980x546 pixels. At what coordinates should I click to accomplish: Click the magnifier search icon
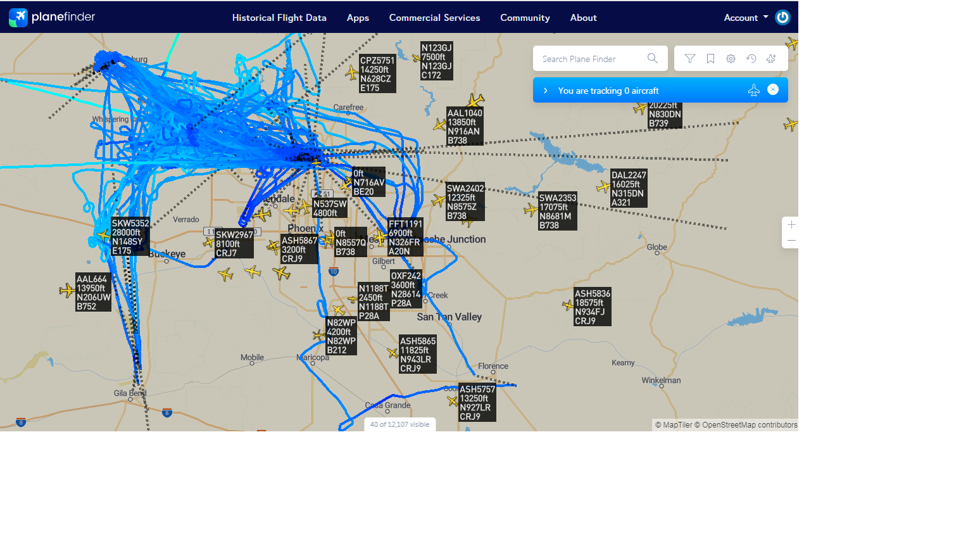(653, 58)
